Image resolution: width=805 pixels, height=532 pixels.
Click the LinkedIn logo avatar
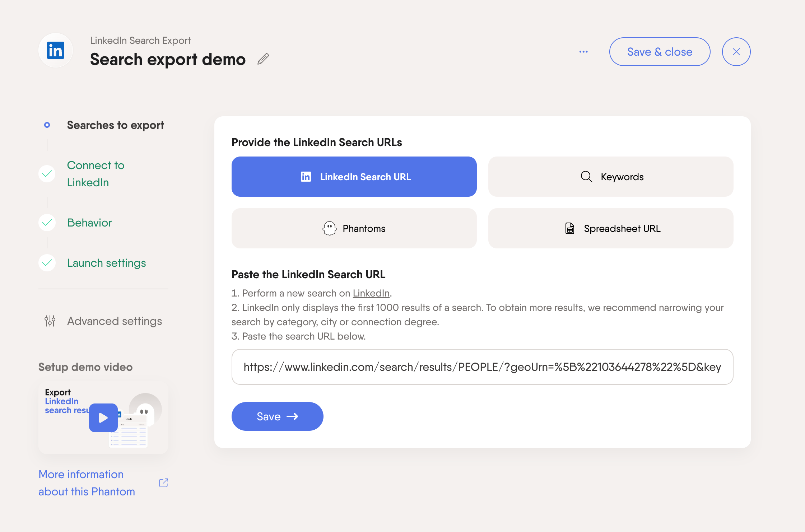(56, 51)
